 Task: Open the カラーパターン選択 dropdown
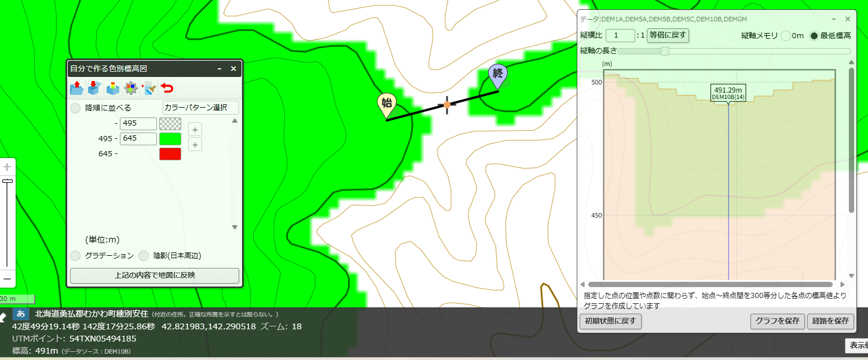(x=201, y=108)
